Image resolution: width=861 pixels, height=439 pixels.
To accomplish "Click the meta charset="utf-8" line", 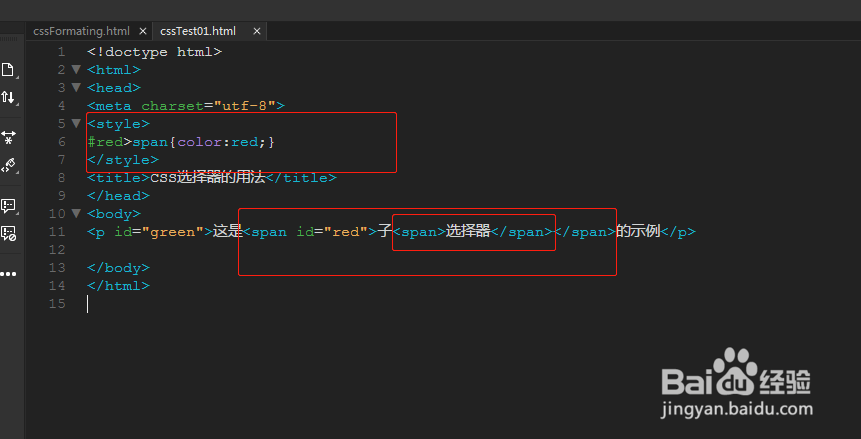I will (186, 105).
